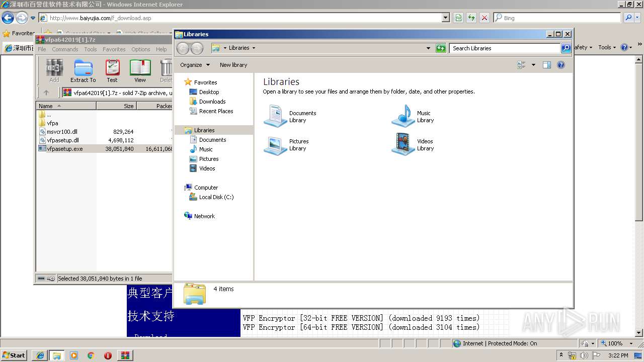
Task: Open IE search provider dropdown
Action: 638,18
